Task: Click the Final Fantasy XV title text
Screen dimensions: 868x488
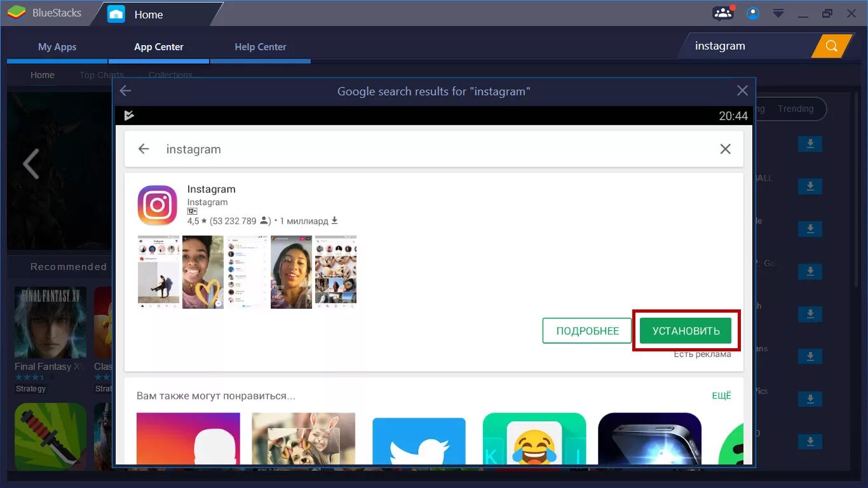Action: tap(50, 367)
